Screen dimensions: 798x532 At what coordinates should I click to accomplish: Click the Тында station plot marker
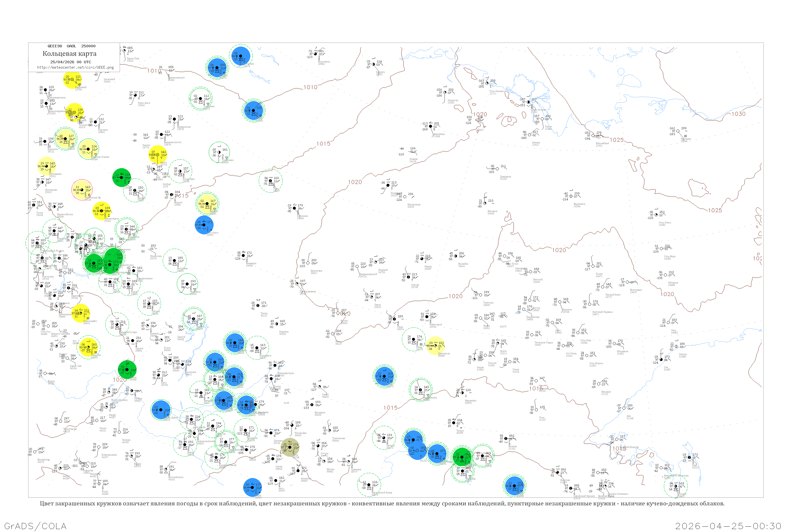[454, 423]
